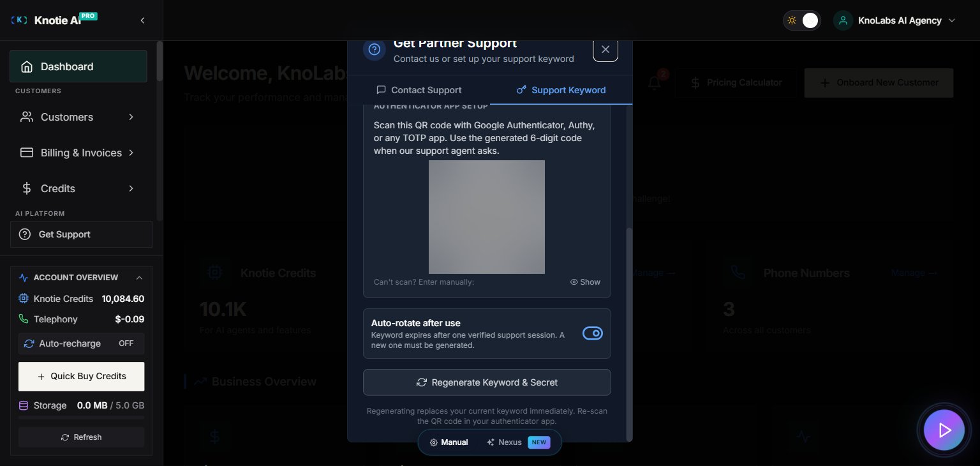Click Manage link on Phone Numbers card

(x=914, y=273)
